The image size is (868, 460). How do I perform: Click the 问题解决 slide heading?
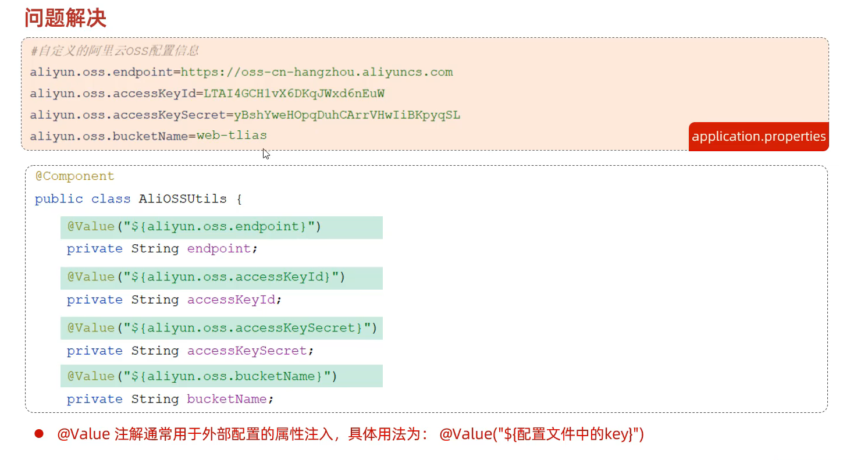tap(65, 18)
